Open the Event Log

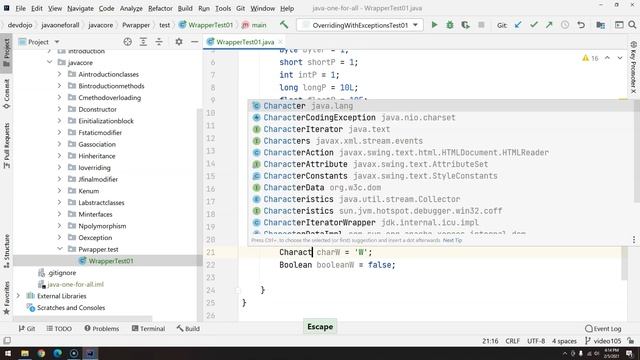[603, 329]
